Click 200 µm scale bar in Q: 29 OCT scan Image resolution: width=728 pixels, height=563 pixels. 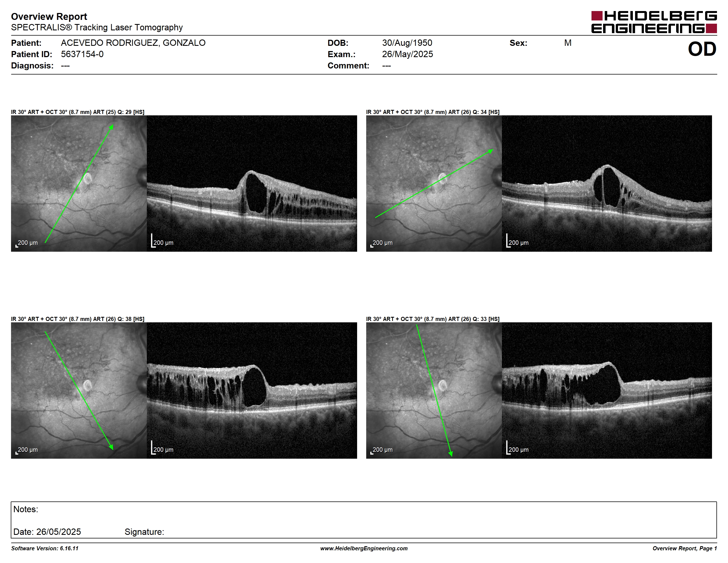coord(162,241)
